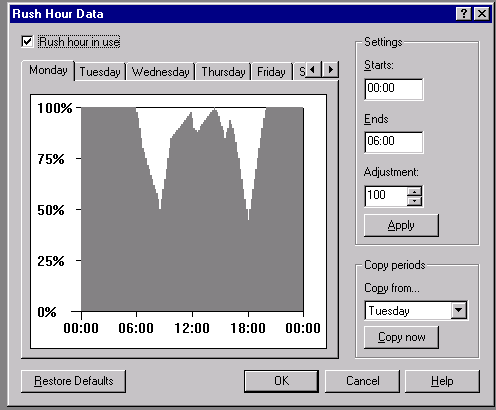Click inside the Ends time field
This screenshot has width=496, height=410.
394,142
